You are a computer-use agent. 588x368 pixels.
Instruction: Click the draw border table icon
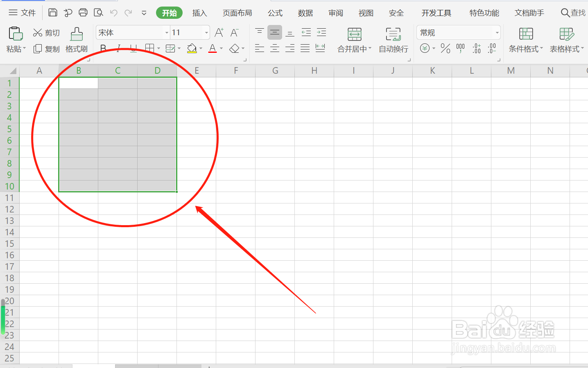coord(170,49)
